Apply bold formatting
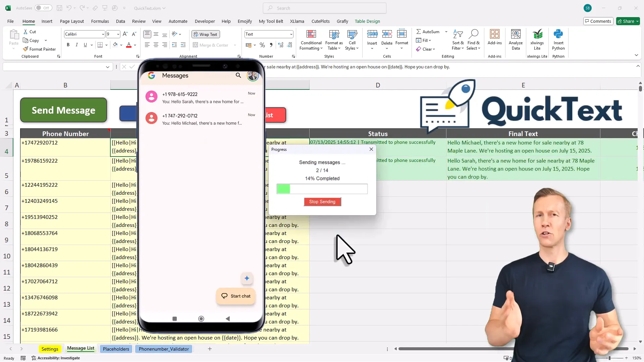The image size is (644, 362). click(x=68, y=45)
